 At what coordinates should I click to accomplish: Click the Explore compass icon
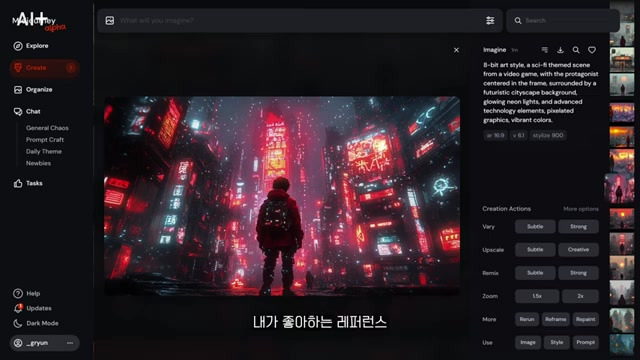[x=18, y=46]
